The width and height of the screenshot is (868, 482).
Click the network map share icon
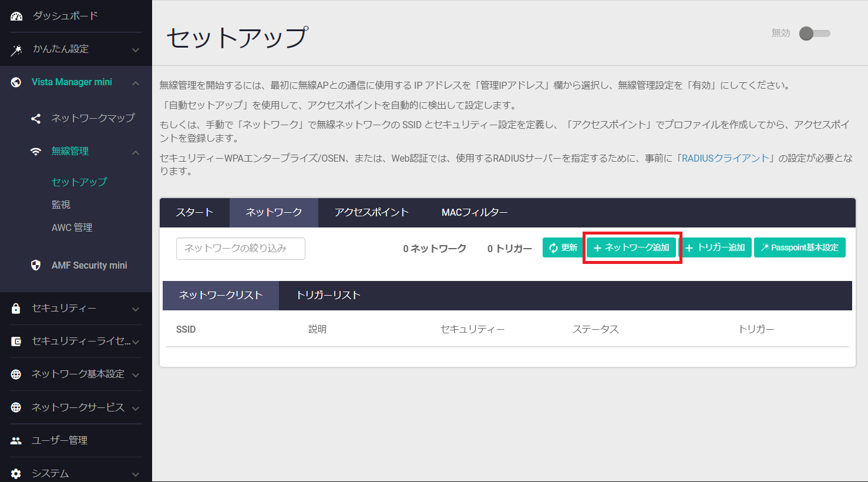pyautogui.click(x=36, y=119)
